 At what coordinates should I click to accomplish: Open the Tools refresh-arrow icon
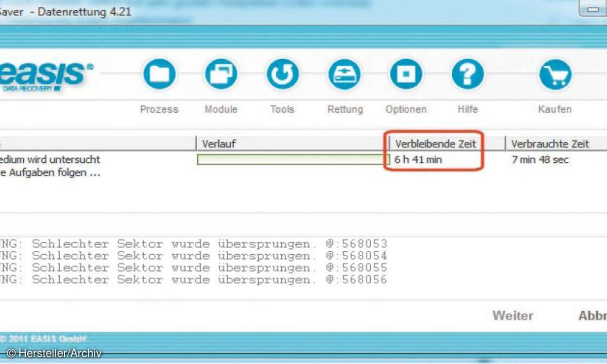tap(283, 74)
